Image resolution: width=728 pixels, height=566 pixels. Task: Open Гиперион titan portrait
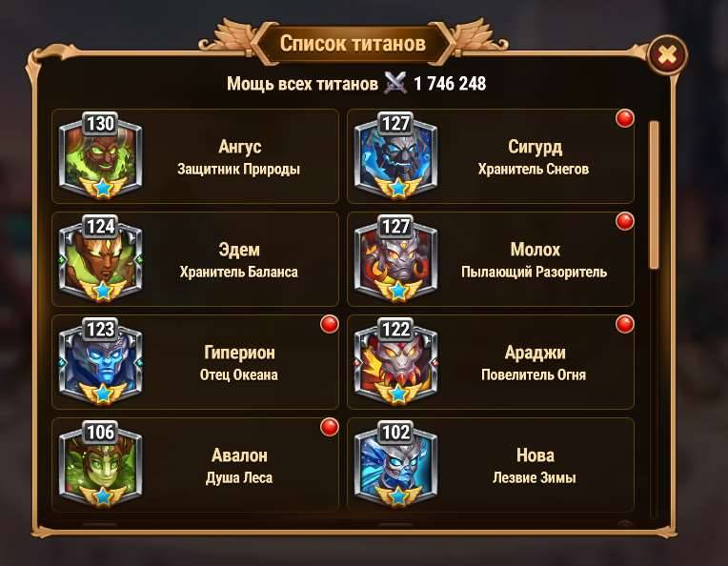[101, 362]
